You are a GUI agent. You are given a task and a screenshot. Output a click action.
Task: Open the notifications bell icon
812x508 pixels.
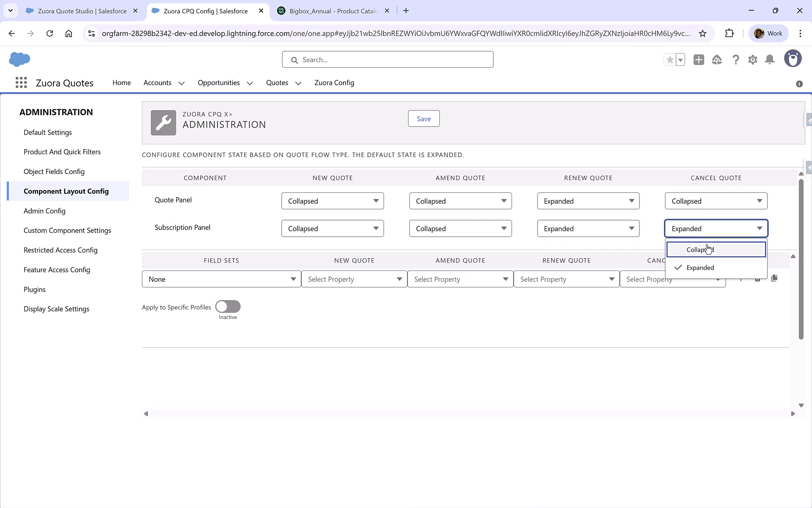pyautogui.click(x=770, y=60)
